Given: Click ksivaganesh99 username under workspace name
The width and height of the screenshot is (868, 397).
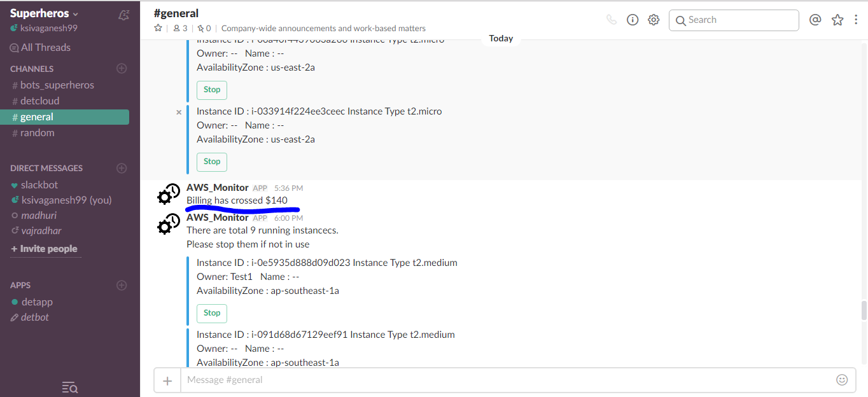Looking at the screenshot, I should coord(48,29).
